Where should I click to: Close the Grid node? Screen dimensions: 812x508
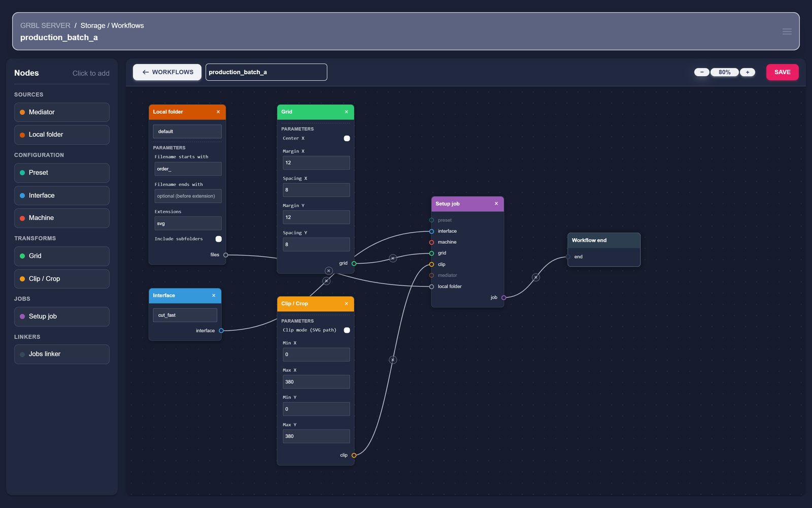click(x=347, y=112)
